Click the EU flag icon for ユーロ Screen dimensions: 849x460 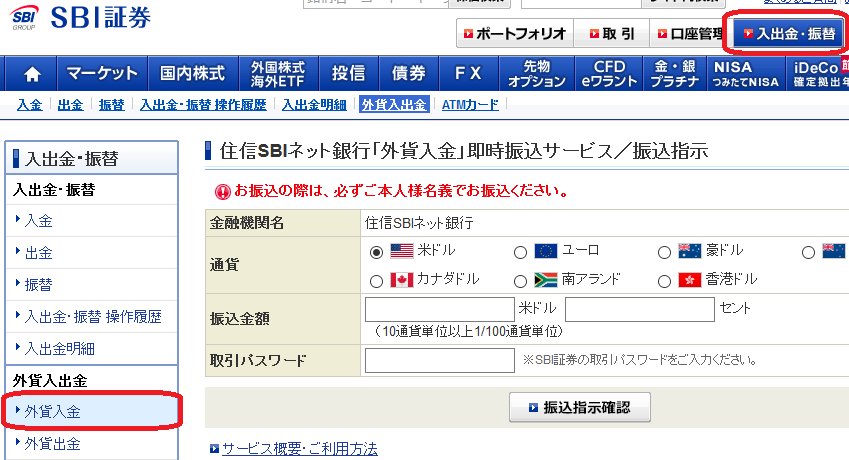pos(545,251)
